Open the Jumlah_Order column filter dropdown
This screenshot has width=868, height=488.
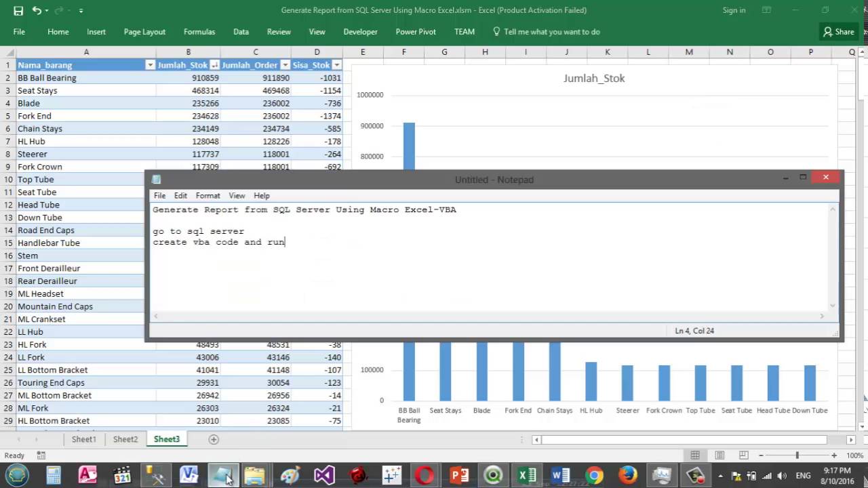tap(285, 65)
